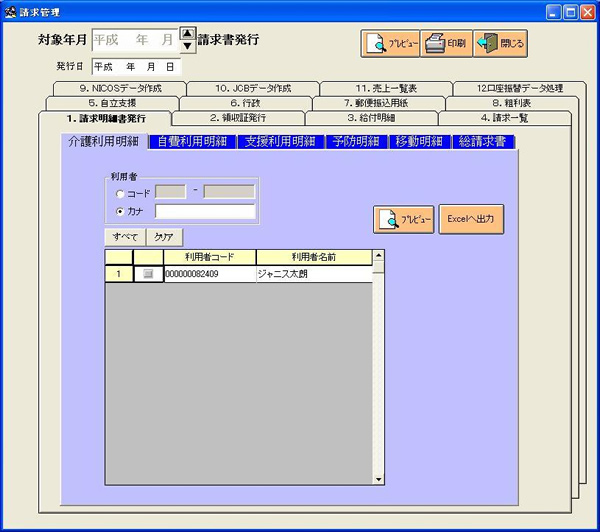Screen dimensions: 600x532
Task: Switch to 自費利用明細 tab
Action: point(192,142)
